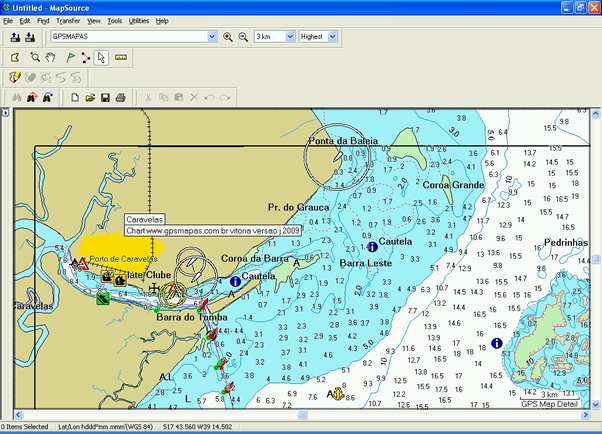Expand the collapsed left side panel arrow
The height and width of the screenshot is (434, 602).
(x=5, y=113)
